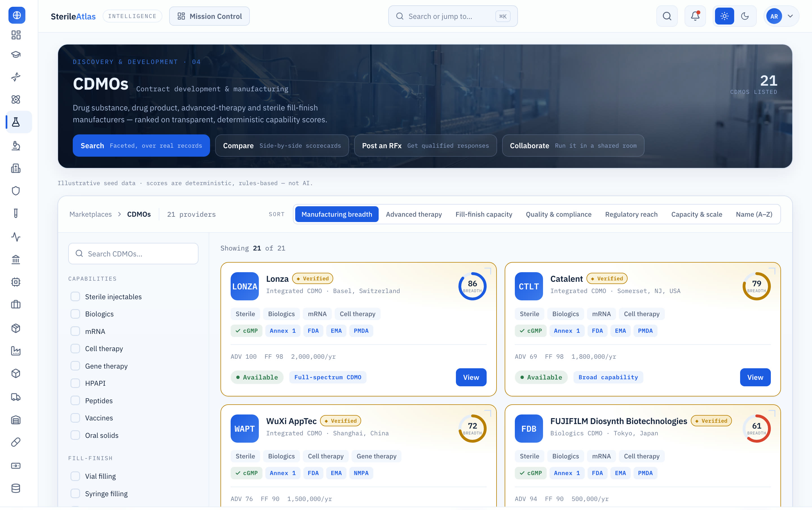
Task: Click the Lonza 86 breadth score ring
Action: 472,287
